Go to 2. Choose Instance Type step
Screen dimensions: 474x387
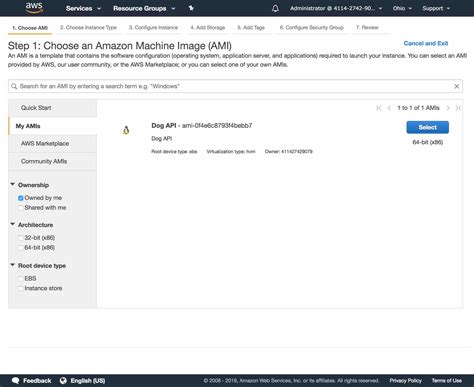pos(88,28)
